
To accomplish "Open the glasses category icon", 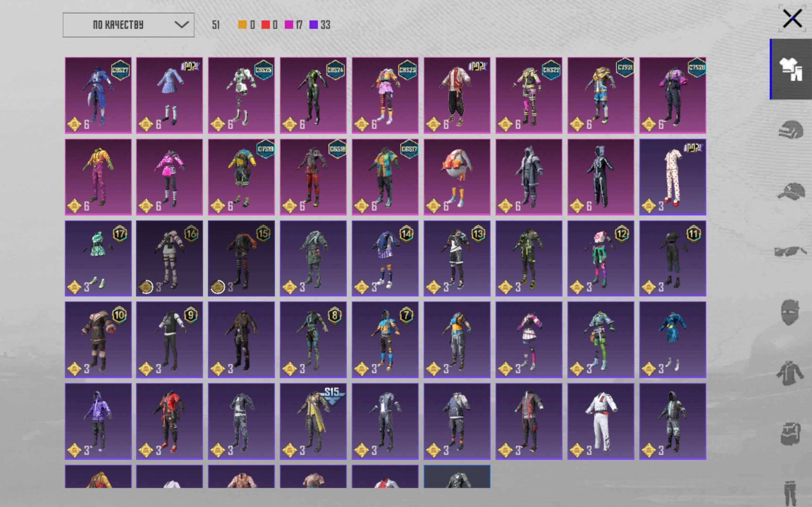I will (790, 251).
